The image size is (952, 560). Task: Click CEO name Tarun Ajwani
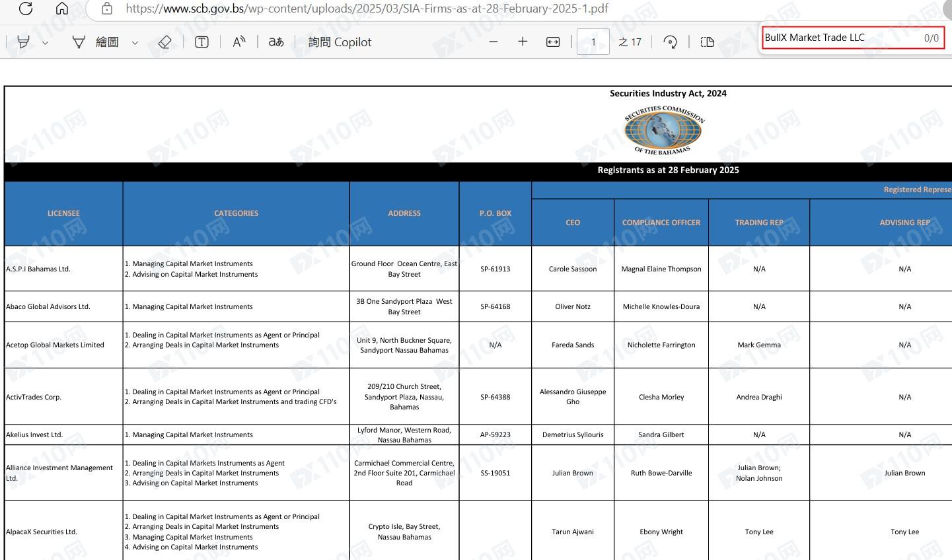coord(573,532)
